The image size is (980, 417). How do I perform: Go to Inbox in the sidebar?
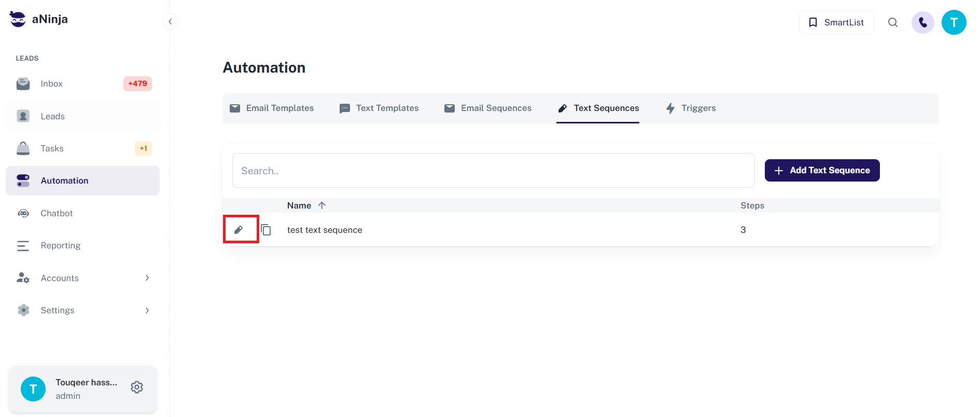point(52,84)
